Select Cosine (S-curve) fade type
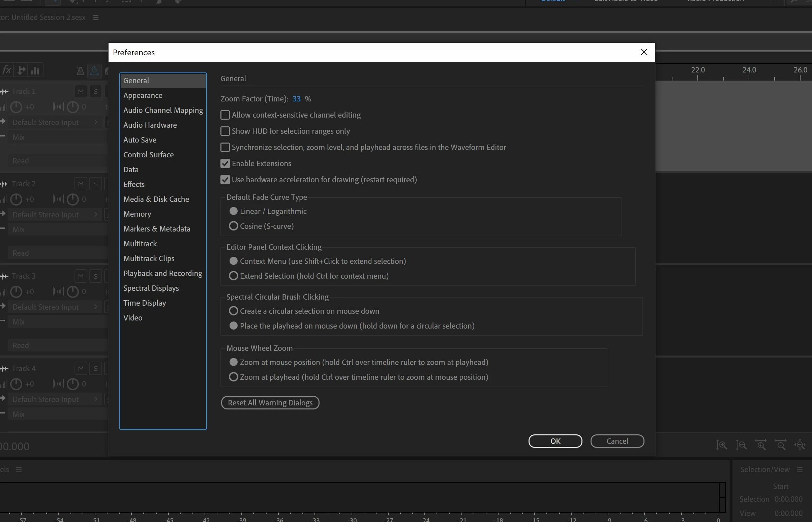The width and height of the screenshot is (812, 522). tap(233, 226)
